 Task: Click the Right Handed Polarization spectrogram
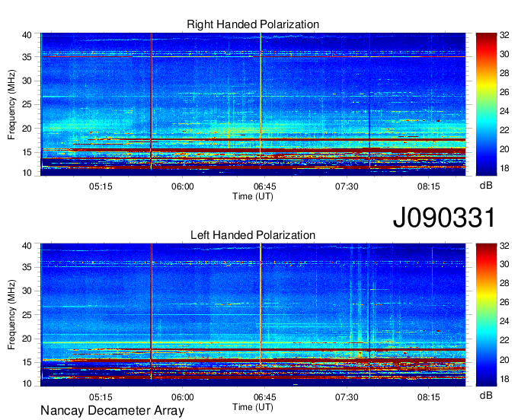pyautogui.click(x=253, y=104)
